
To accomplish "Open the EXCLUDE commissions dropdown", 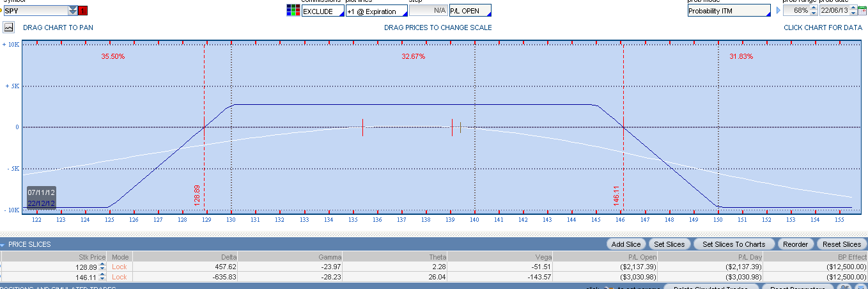I will point(322,11).
